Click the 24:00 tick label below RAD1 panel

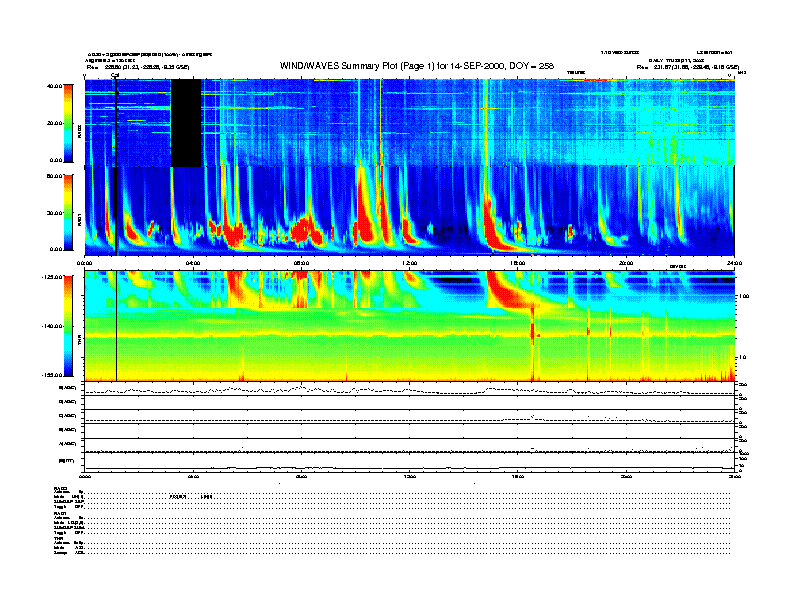pyautogui.click(x=734, y=263)
